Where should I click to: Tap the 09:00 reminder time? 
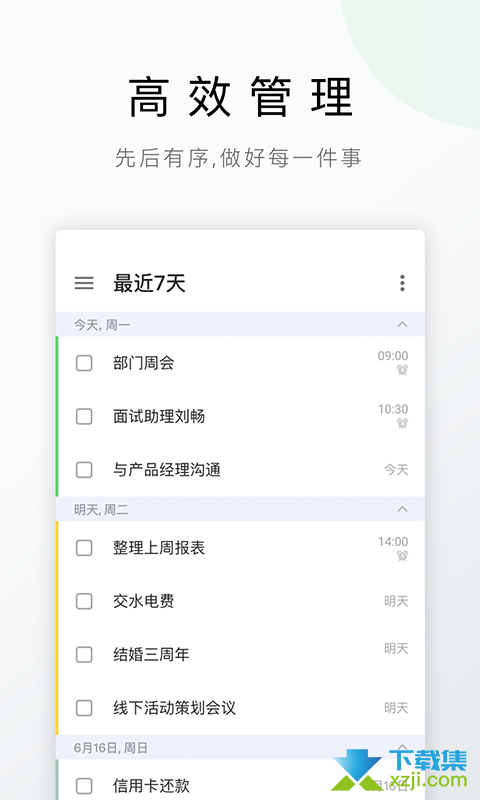click(393, 356)
